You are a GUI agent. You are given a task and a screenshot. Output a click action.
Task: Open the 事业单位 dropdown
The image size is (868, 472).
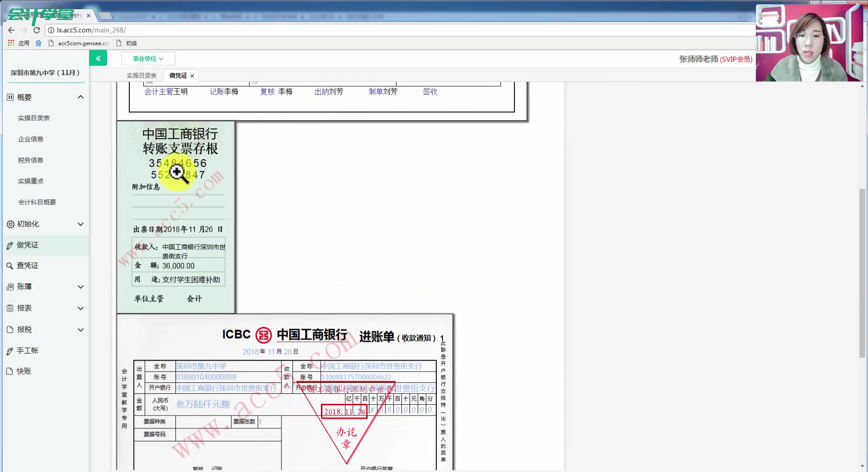point(148,59)
